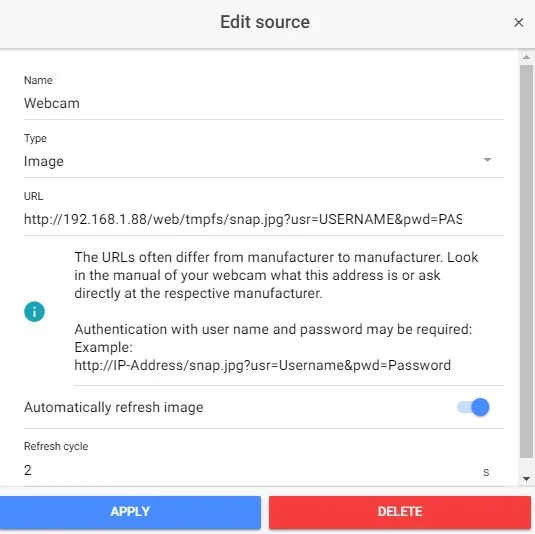The image size is (535, 534).
Task: Open the Type dropdown arrow
Action: 488,160
